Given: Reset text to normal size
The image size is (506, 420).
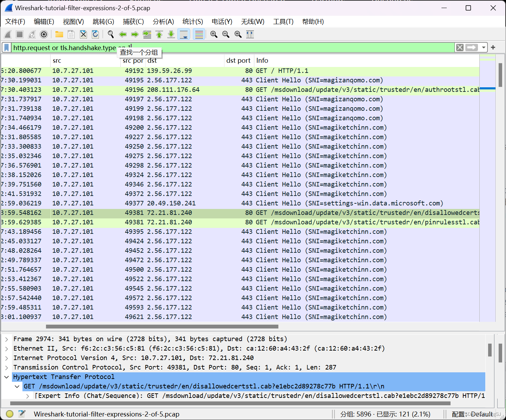Looking at the screenshot, I should point(238,34).
